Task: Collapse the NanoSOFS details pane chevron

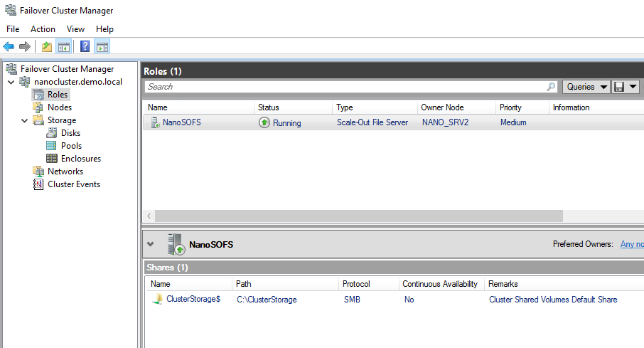Action: point(150,244)
